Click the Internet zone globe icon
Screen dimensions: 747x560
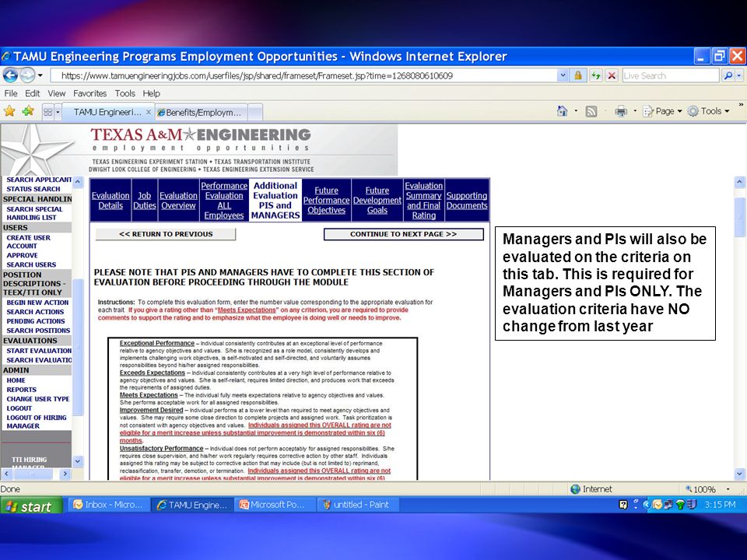576,489
